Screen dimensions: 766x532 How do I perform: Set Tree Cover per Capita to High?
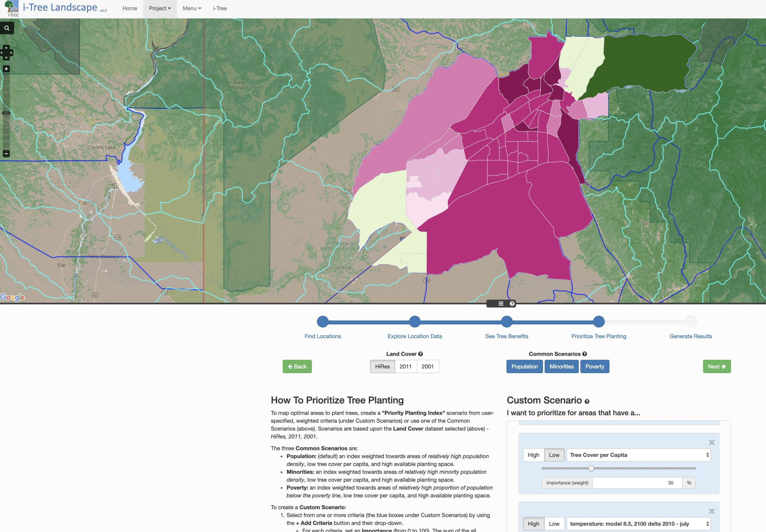[533, 455]
